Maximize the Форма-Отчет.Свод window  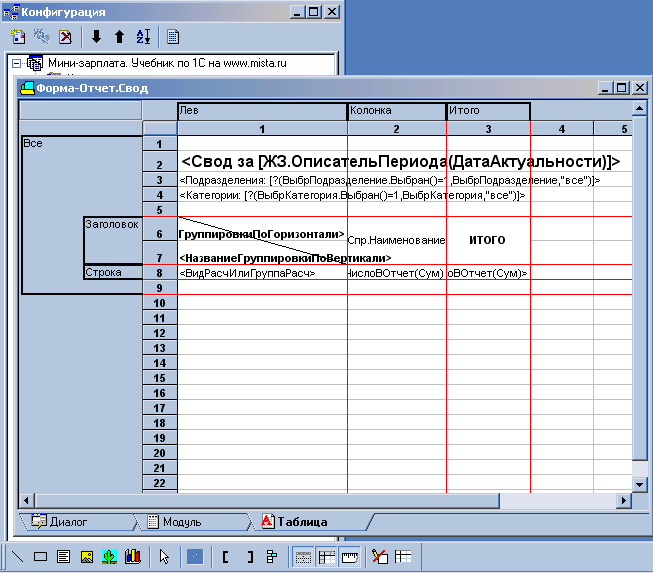coord(622,88)
